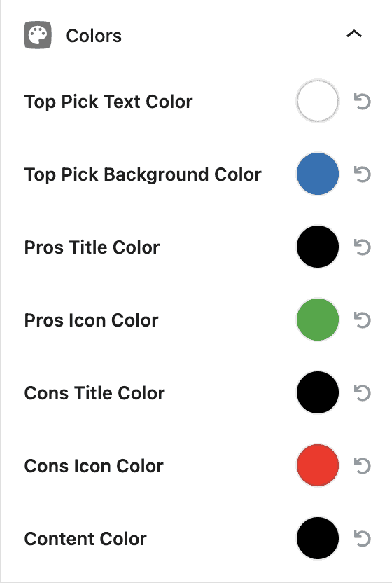Open the green Pros Icon Color swatch
The width and height of the screenshot is (392, 583).
[318, 320]
